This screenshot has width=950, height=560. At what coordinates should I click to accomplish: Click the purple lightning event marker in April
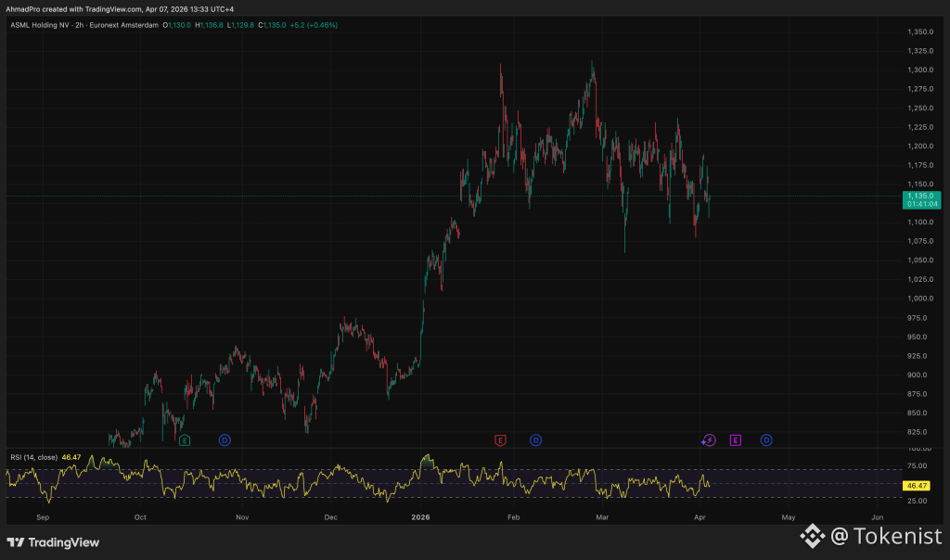[x=709, y=439]
